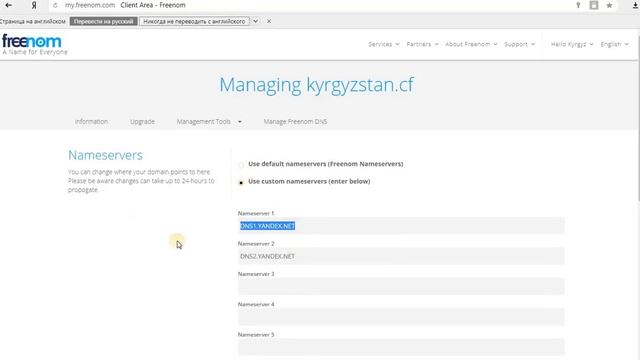The image size is (640, 360).
Task: Click the bookmark star icon
Action: click(609, 5)
